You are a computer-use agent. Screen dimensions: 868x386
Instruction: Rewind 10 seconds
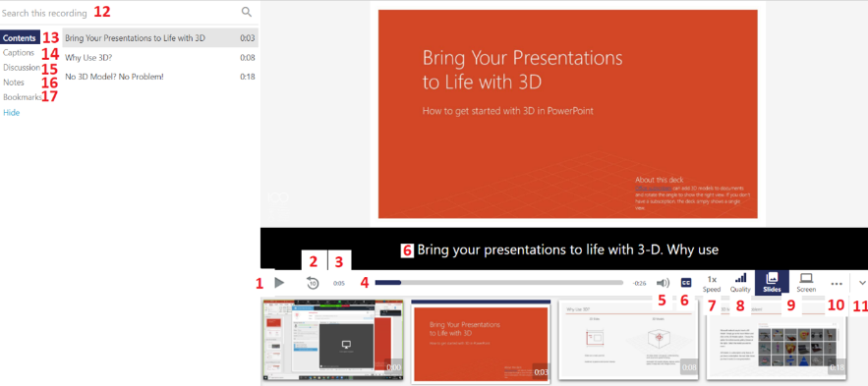pos(313,283)
